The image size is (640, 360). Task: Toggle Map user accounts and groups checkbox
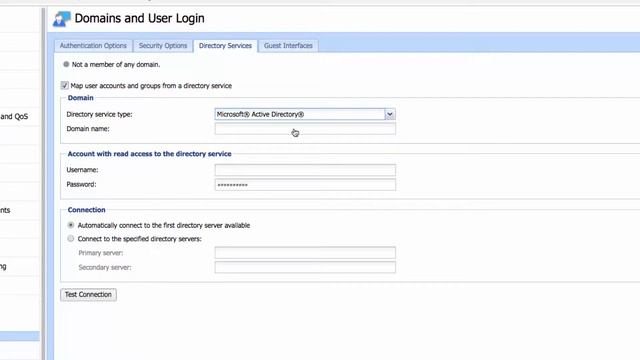[x=64, y=85]
